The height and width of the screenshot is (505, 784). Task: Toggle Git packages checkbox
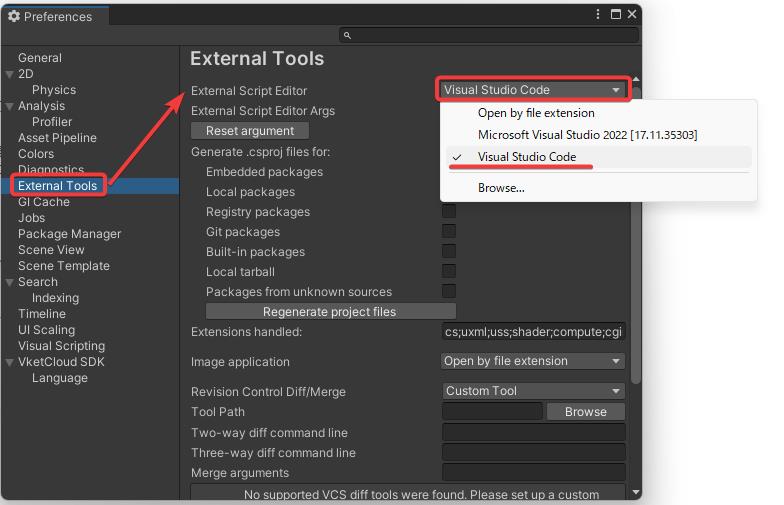(x=449, y=232)
